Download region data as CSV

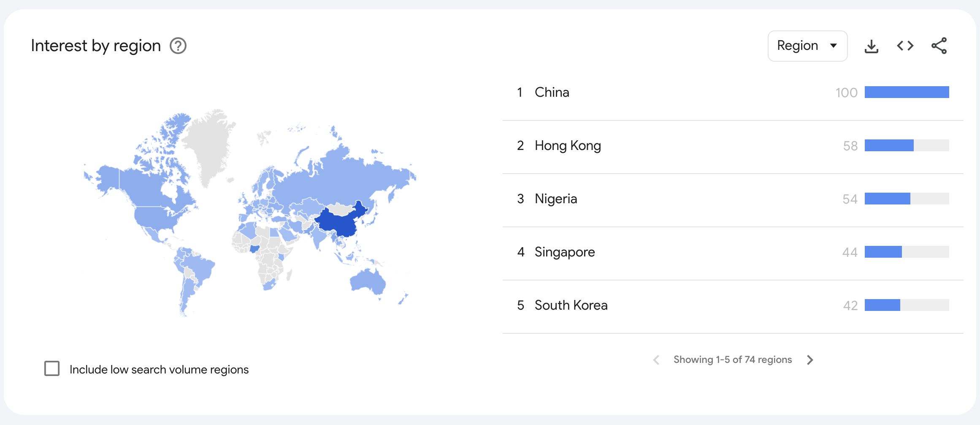[x=871, y=46]
